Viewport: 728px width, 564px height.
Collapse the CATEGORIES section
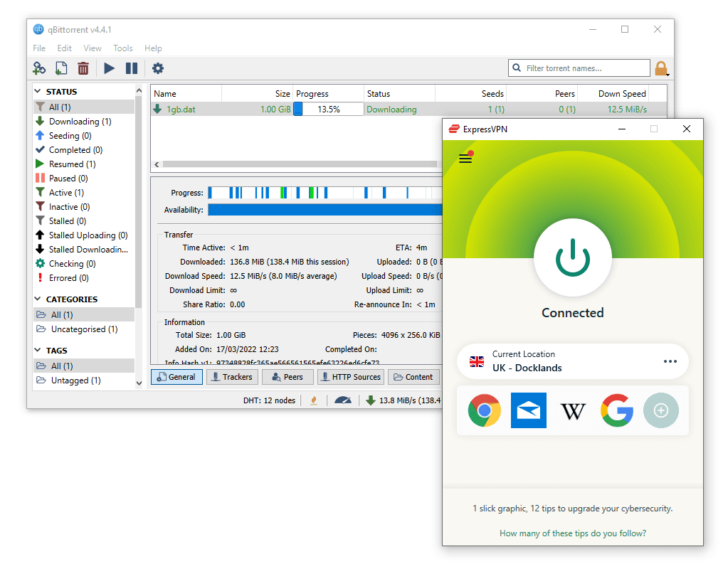click(x=38, y=299)
